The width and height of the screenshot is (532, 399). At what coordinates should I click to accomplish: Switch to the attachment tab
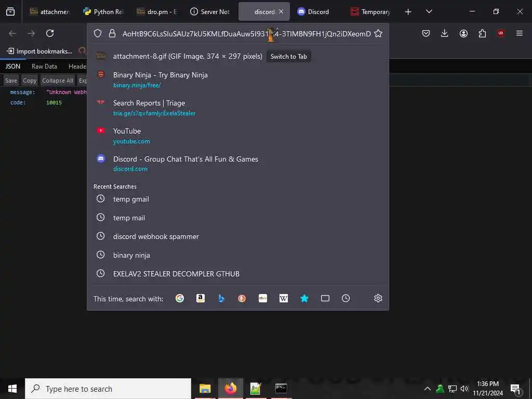coord(49,12)
